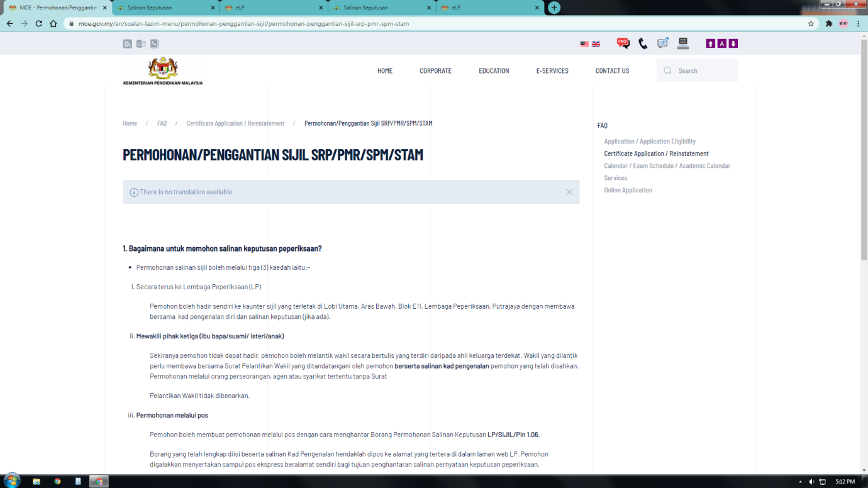Dismiss the no translation available notice

(569, 192)
